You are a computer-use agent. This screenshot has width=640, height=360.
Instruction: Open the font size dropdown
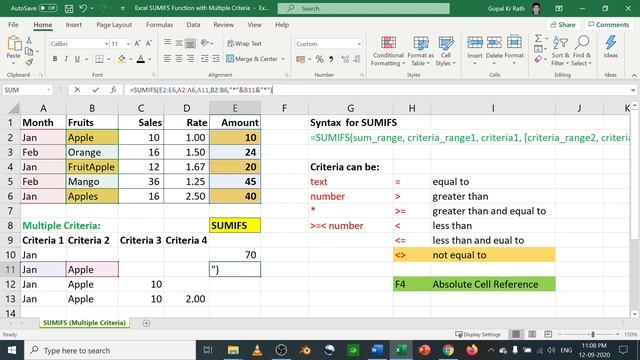tap(128, 44)
